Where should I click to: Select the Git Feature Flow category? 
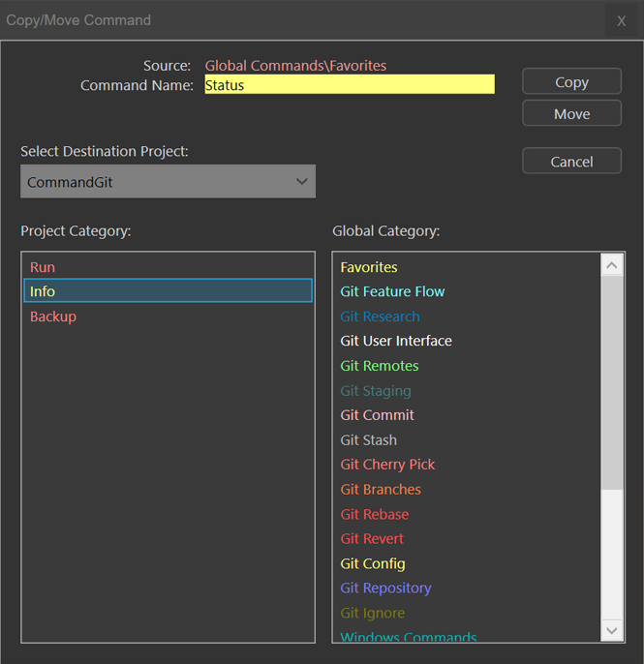point(392,291)
